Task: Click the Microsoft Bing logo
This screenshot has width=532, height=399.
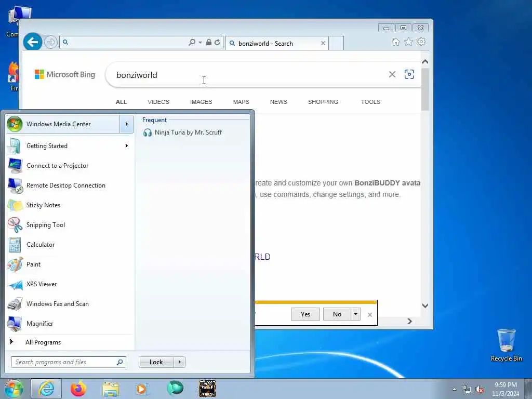Action: tap(65, 74)
